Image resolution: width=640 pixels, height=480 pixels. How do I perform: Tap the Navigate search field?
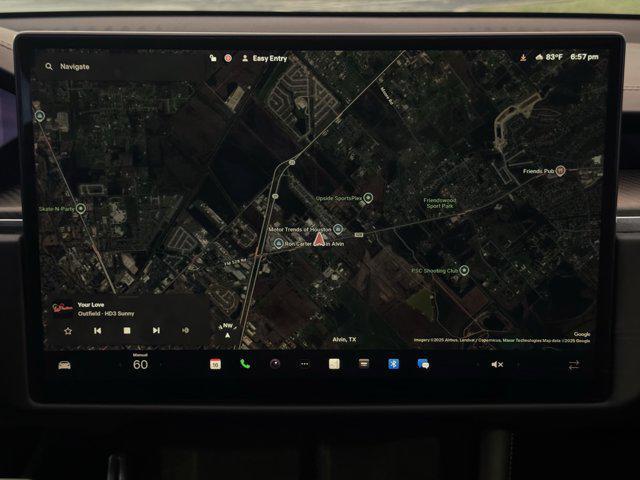pos(110,67)
